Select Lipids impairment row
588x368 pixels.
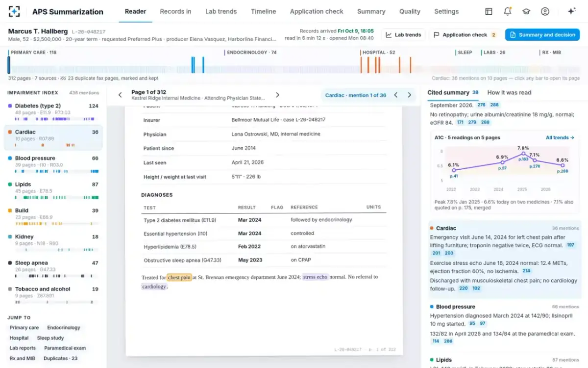(53, 190)
